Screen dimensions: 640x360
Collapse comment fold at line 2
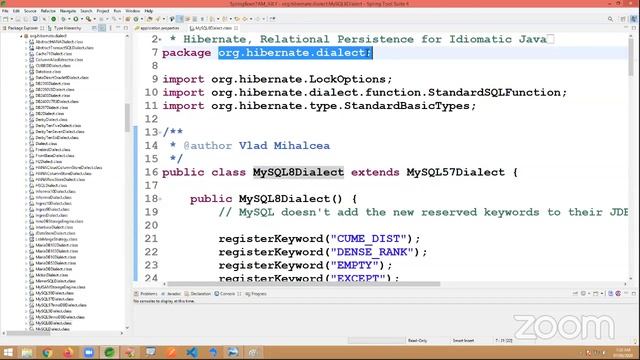pyautogui.click(x=160, y=40)
